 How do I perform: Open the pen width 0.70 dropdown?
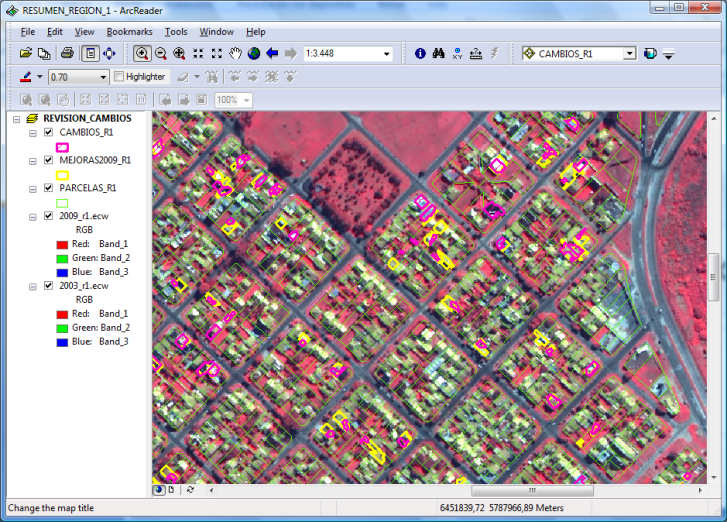pos(103,77)
